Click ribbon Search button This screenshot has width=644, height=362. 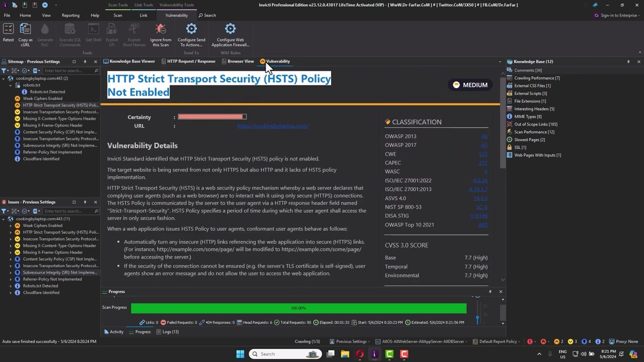tap(207, 15)
